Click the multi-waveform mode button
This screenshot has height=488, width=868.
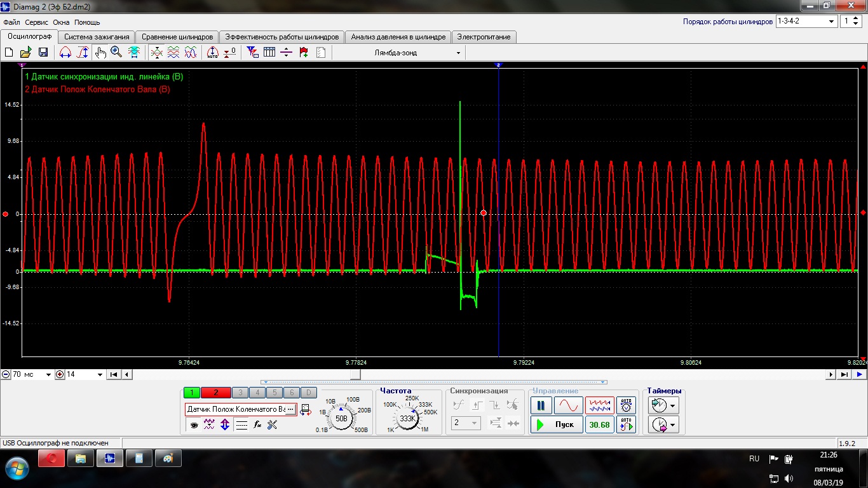[600, 405]
